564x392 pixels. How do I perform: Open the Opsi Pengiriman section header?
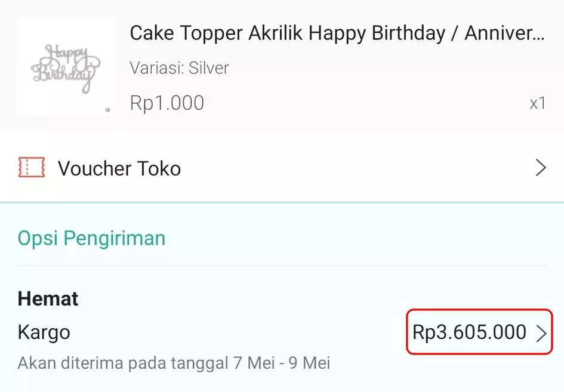pyautogui.click(x=90, y=237)
